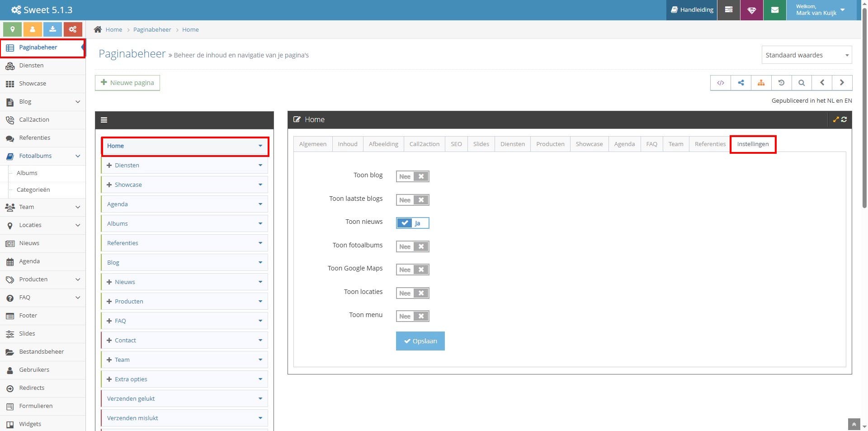Click scroll-to-top button at bottom right

click(x=854, y=424)
